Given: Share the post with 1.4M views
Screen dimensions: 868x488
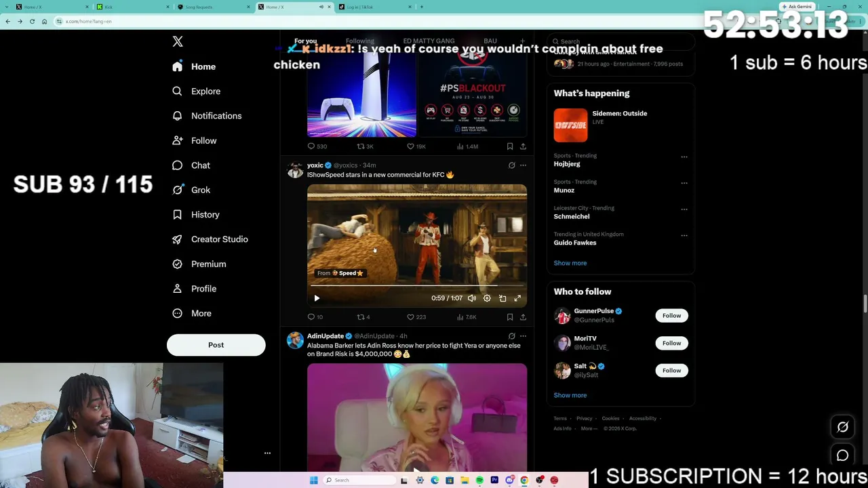Looking at the screenshot, I should (523, 146).
